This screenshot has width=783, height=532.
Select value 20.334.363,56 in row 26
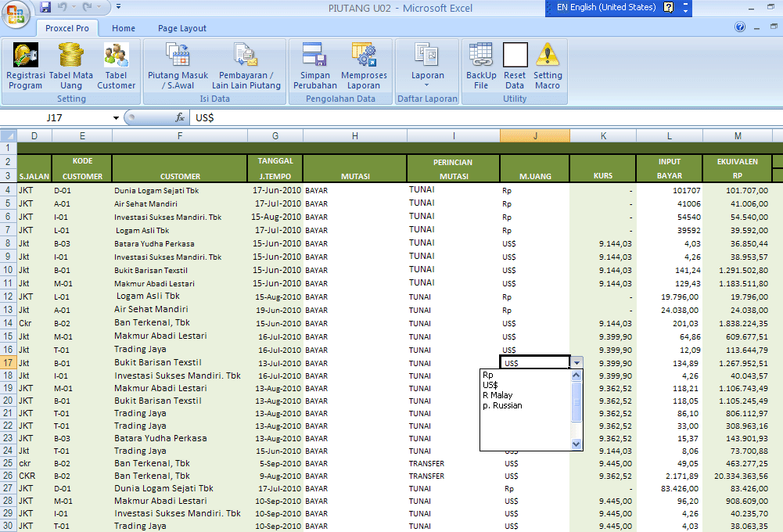(x=738, y=476)
